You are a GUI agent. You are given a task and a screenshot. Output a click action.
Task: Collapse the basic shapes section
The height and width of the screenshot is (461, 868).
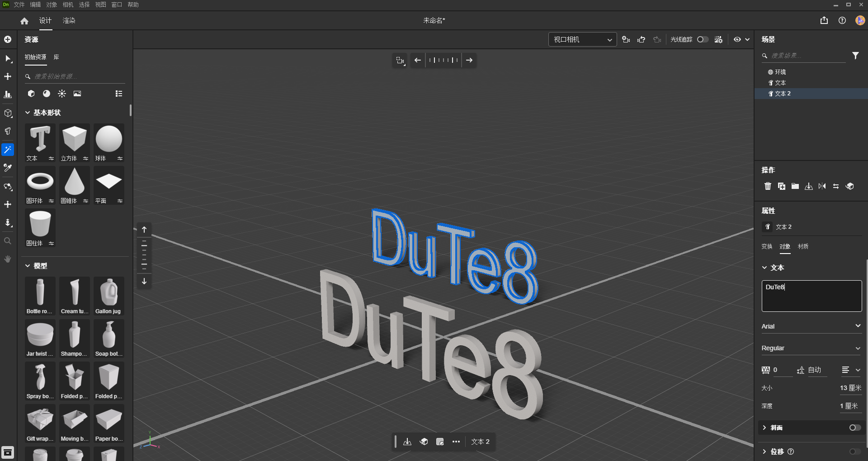28,113
